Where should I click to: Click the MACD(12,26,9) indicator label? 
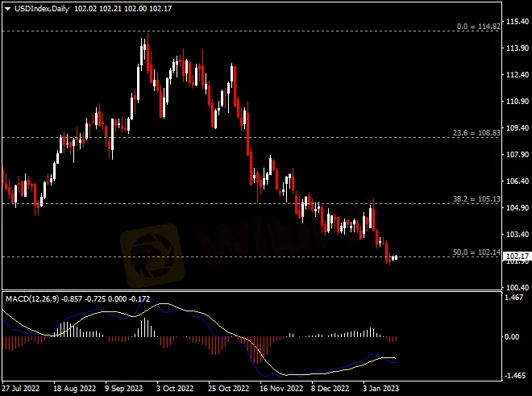coord(32,299)
